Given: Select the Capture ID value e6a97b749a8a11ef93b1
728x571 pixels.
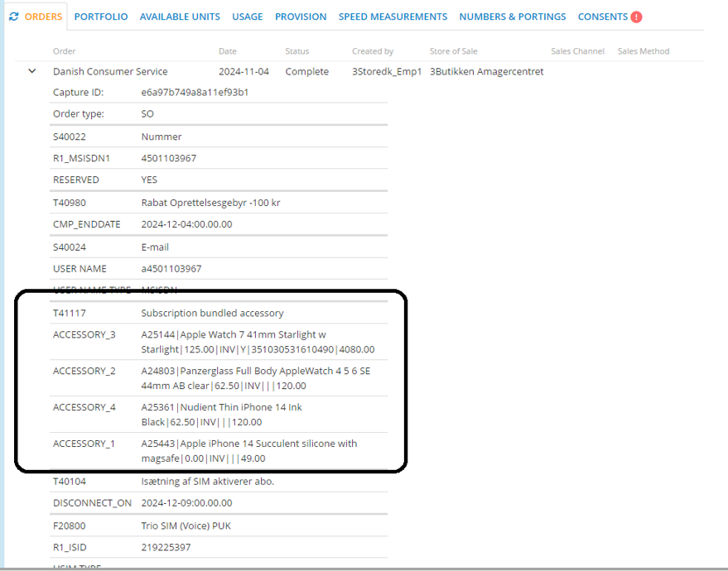Looking at the screenshot, I should tap(195, 93).
